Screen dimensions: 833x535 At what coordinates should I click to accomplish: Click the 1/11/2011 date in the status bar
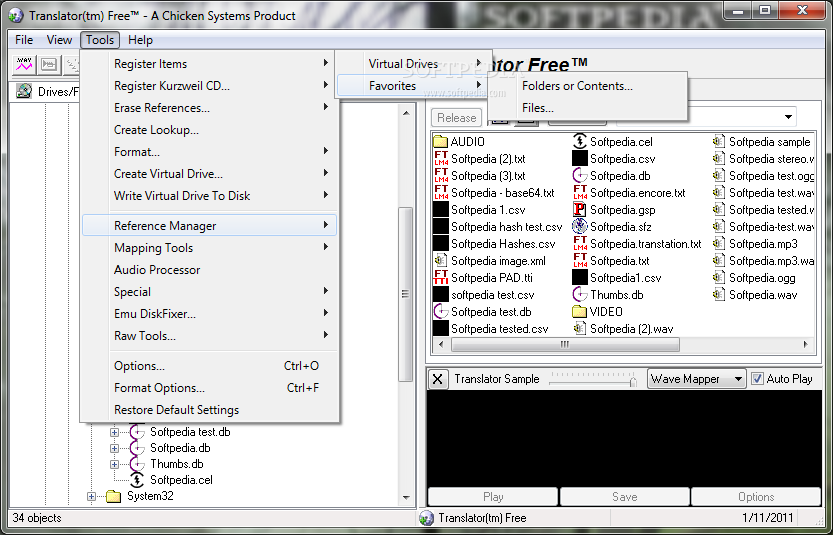tap(768, 518)
